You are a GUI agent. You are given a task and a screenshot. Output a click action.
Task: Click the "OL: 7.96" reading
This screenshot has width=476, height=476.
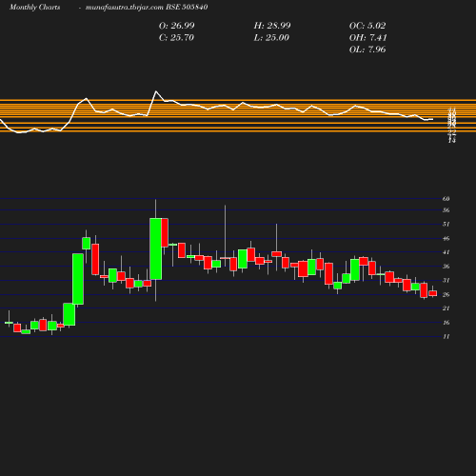coord(367,50)
